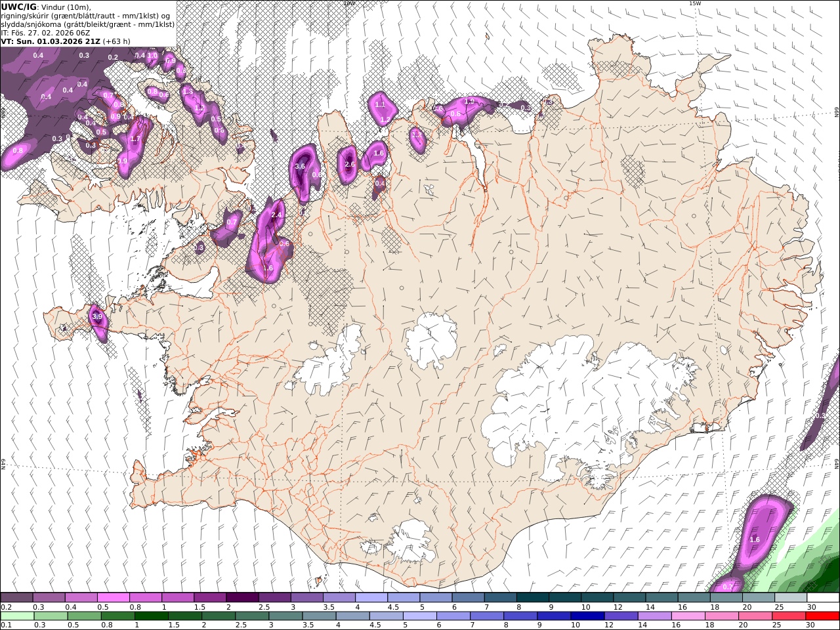The image size is (840, 630).
Task: Pick snow legend swatch between 0.2 and 0.3
Action: (x=17, y=597)
